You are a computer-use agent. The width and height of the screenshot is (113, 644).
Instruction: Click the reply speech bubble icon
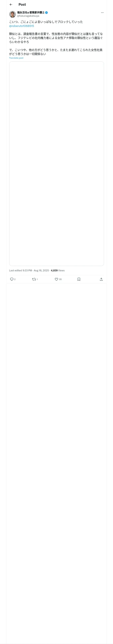[x=12, y=279]
